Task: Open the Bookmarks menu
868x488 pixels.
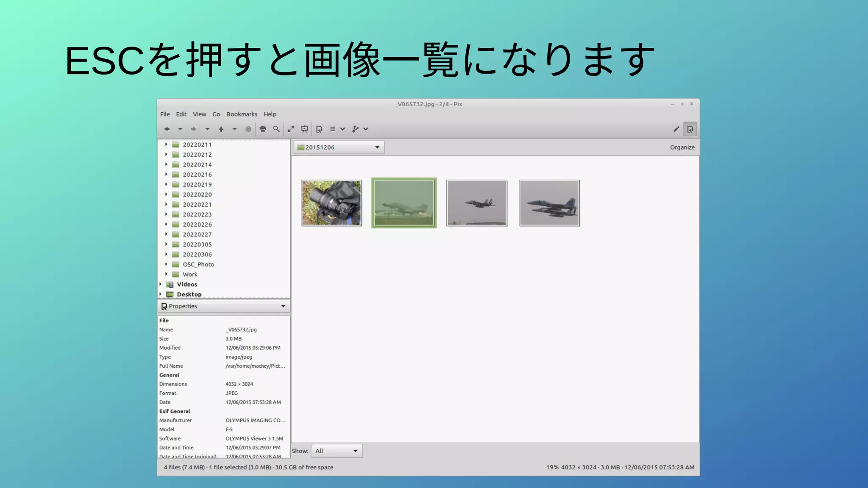Action: [242, 114]
